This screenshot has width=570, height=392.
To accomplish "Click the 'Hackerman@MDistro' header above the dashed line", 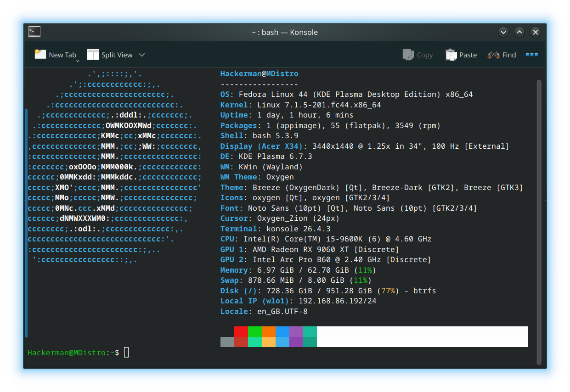I will click(260, 73).
